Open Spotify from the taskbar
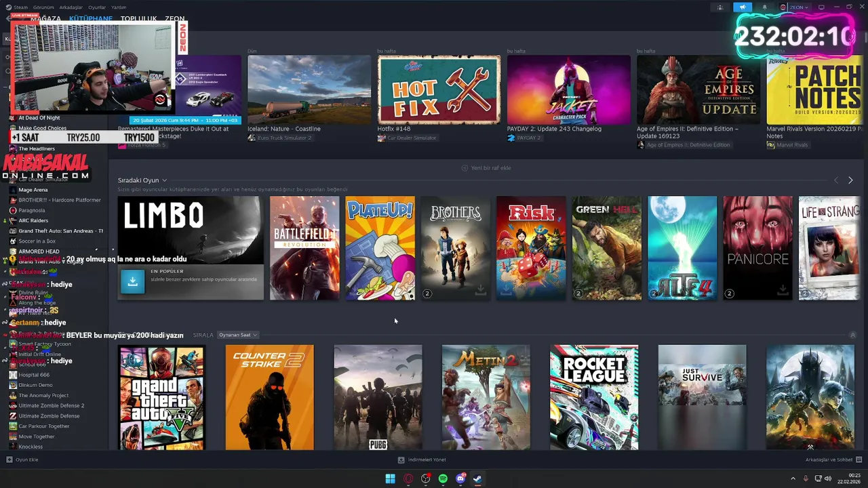 point(443,479)
